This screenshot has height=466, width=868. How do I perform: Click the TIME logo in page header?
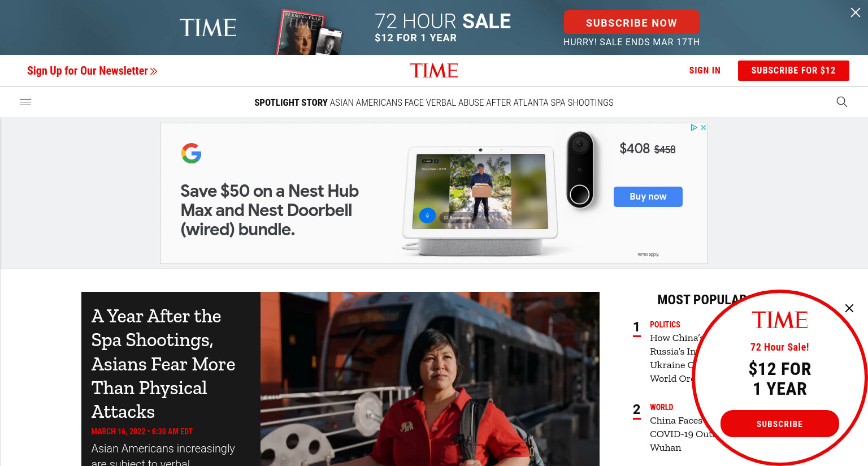[434, 71]
